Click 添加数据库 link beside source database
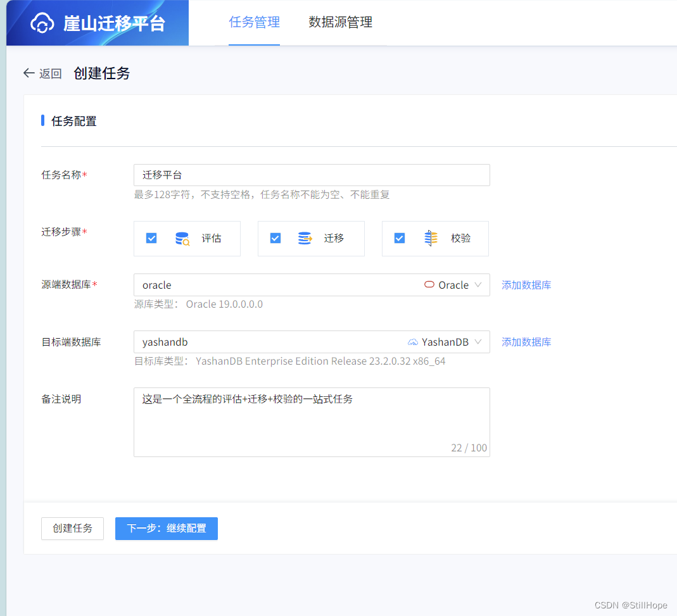 526,285
